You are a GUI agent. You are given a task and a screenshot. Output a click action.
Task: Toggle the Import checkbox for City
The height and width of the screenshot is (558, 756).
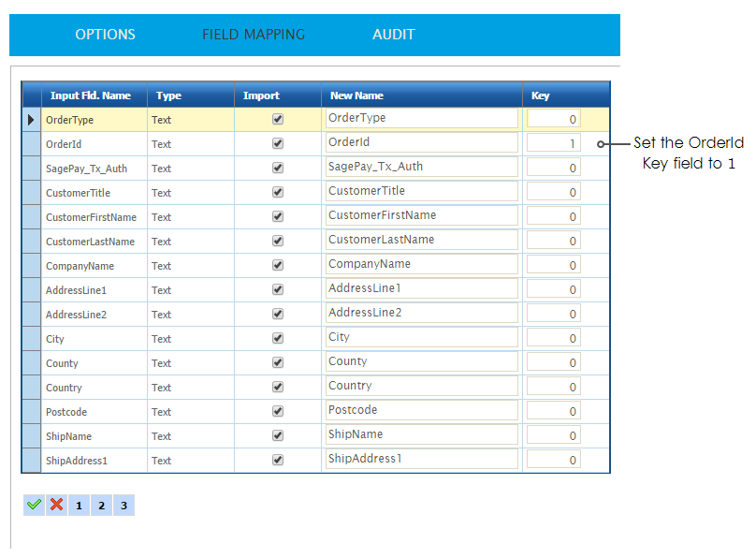pos(277,339)
